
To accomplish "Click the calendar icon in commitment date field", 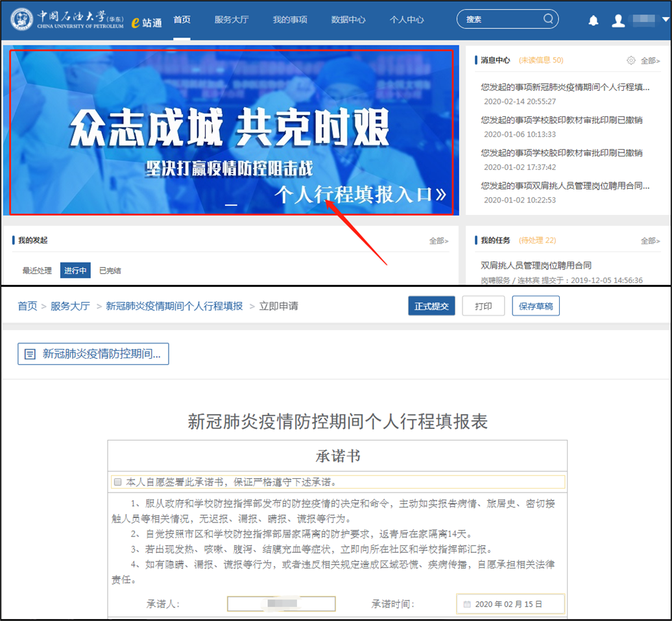I will point(467,604).
